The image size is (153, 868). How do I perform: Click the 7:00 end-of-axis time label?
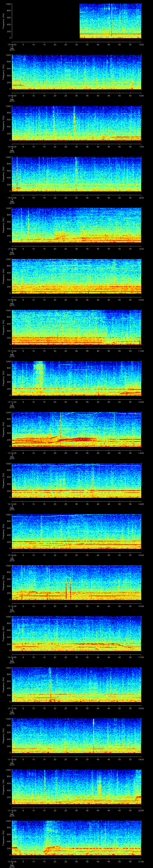(141, 147)
